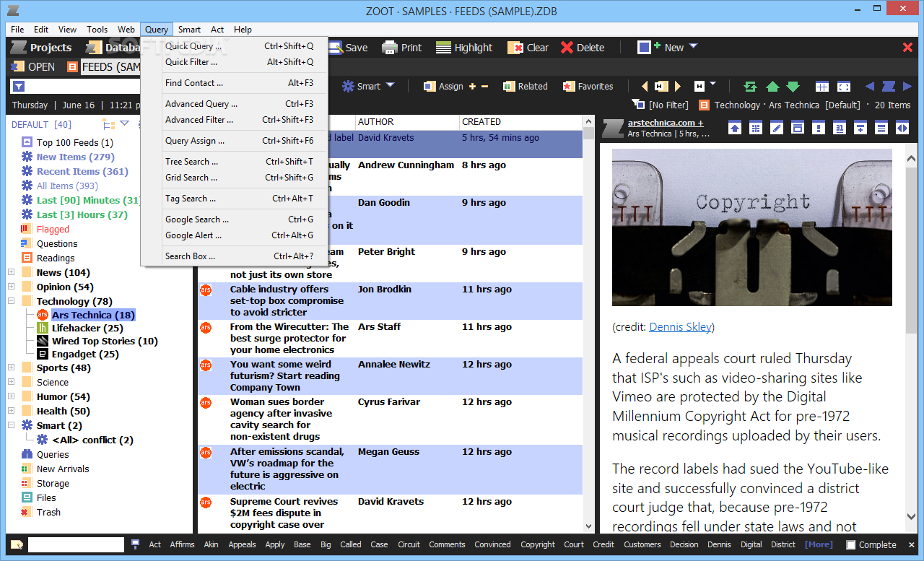Click the grid layout icon

coord(822,87)
